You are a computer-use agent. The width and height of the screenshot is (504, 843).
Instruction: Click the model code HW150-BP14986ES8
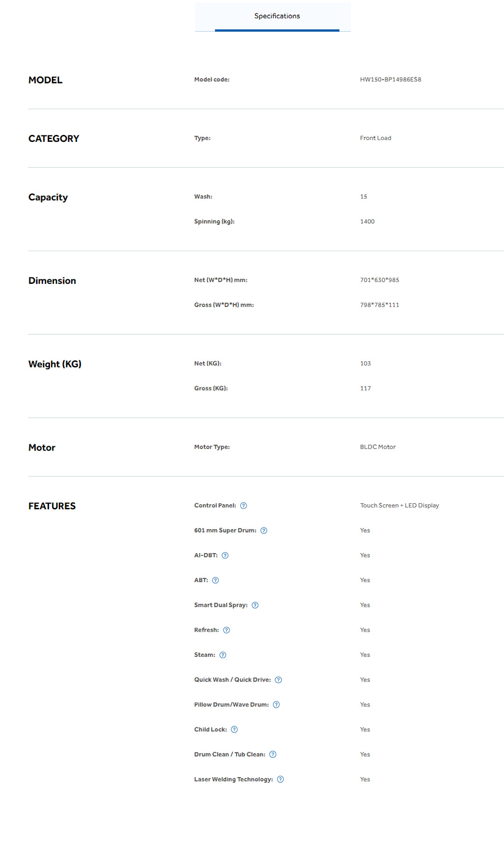[391, 80]
